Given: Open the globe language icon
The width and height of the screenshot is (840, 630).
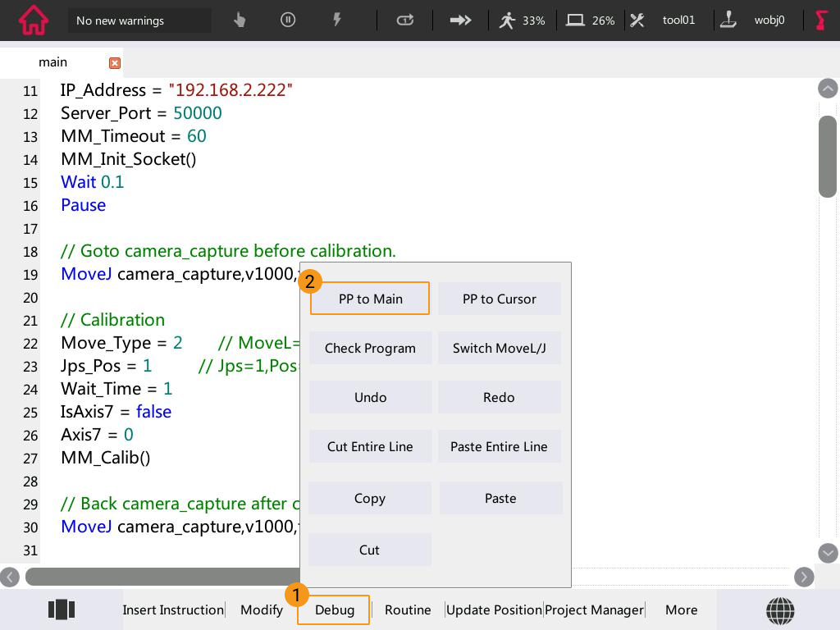Looking at the screenshot, I should pyautogui.click(x=780, y=609).
